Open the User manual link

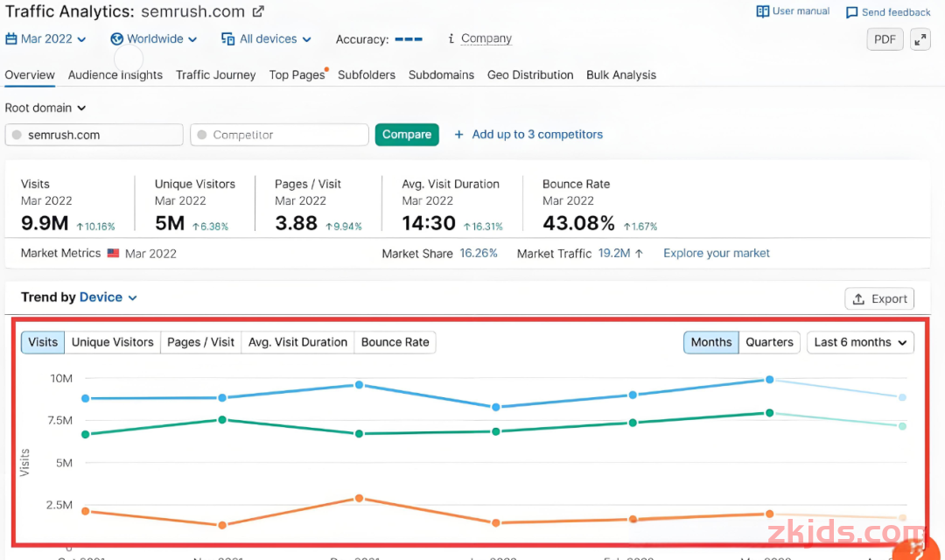(801, 11)
